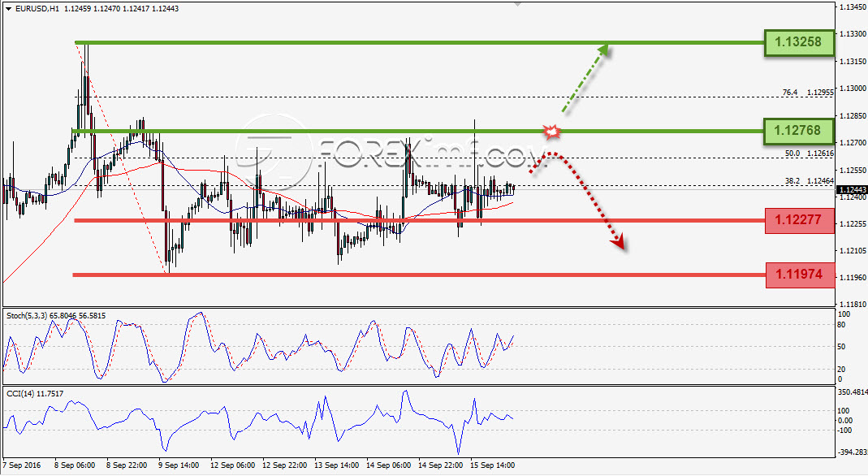Click the 13 Sep 14:00 time axis label
This screenshot has width=868, height=476.
[x=337, y=465]
